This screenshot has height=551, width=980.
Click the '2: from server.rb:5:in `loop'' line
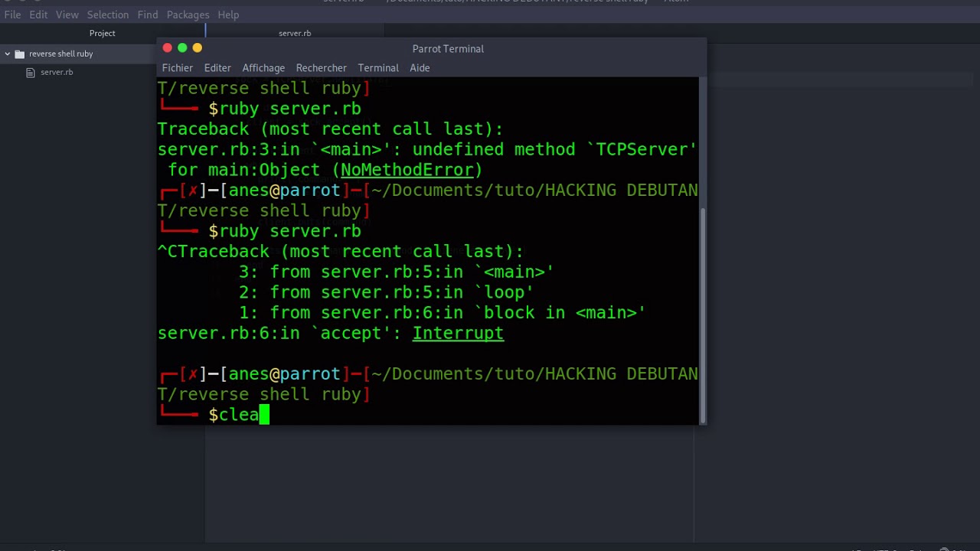(386, 292)
